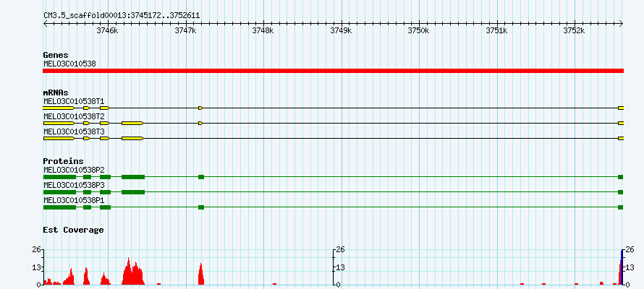Click the 3747k ruler position
Image resolution: width=644 pixels, height=289 pixels.
point(185,31)
